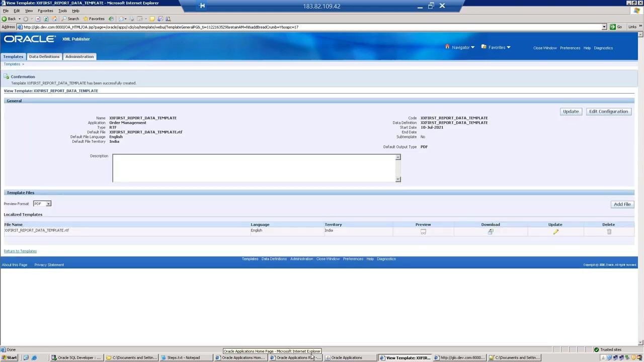The width and height of the screenshot is (644, 362).
Task: Open the Tools menu
Action: pos(62,11)
